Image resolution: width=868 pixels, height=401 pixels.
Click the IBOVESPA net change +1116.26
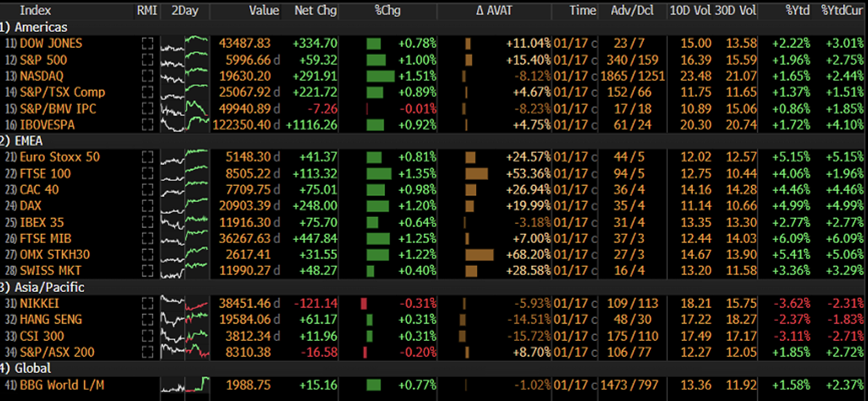coord(312,124)
